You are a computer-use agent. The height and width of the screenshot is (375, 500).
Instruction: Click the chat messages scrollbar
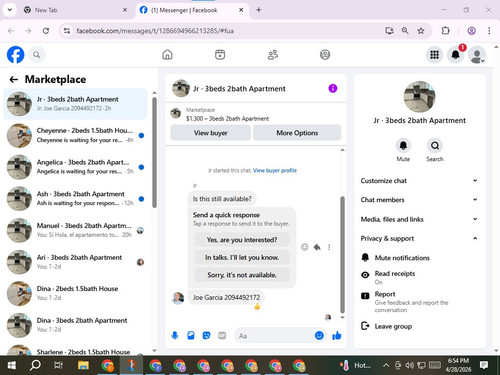coord(342,255)
